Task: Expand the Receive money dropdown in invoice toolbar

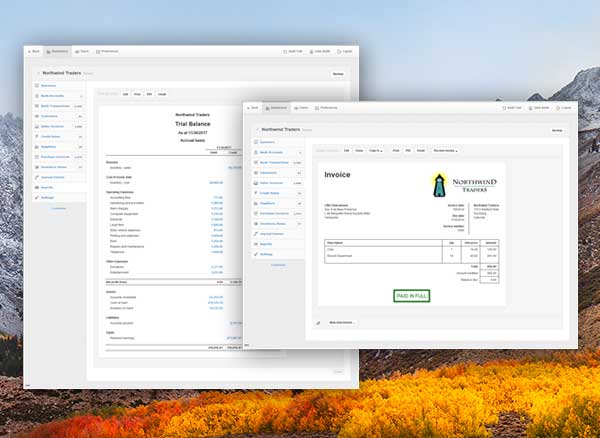Action: point(445,151)
